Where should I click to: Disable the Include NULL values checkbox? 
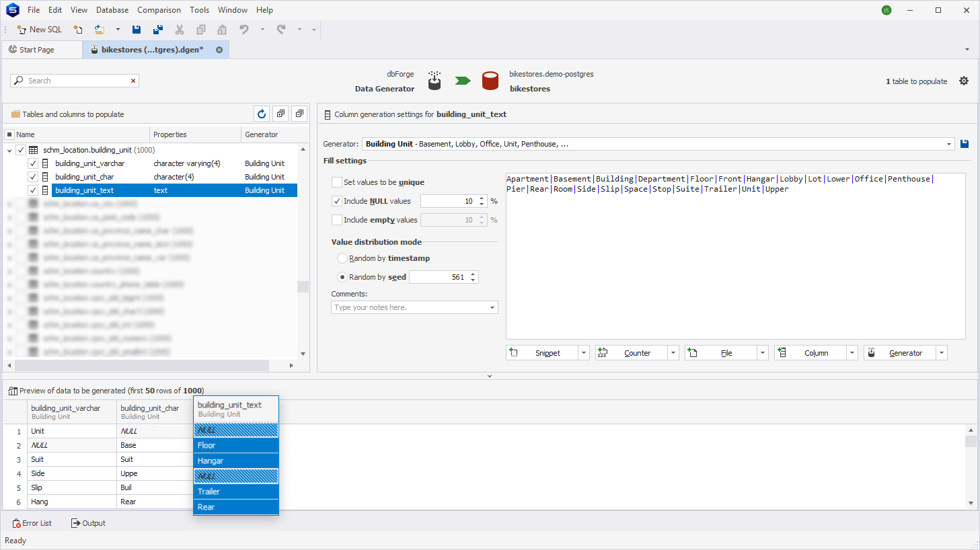coord(337,201)
